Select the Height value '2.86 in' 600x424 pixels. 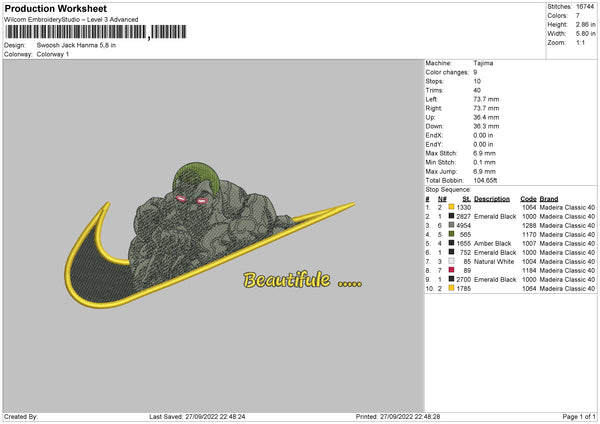point(585,24)
